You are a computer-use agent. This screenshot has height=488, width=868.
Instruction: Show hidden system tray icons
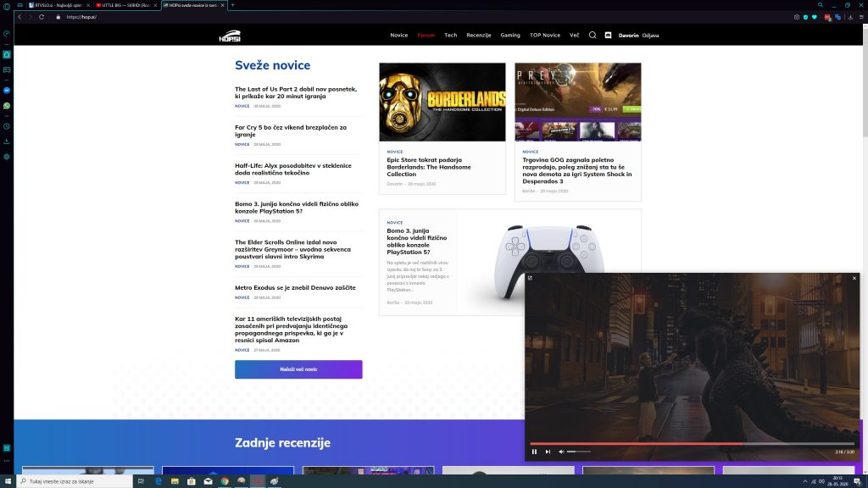pos(805,481)
